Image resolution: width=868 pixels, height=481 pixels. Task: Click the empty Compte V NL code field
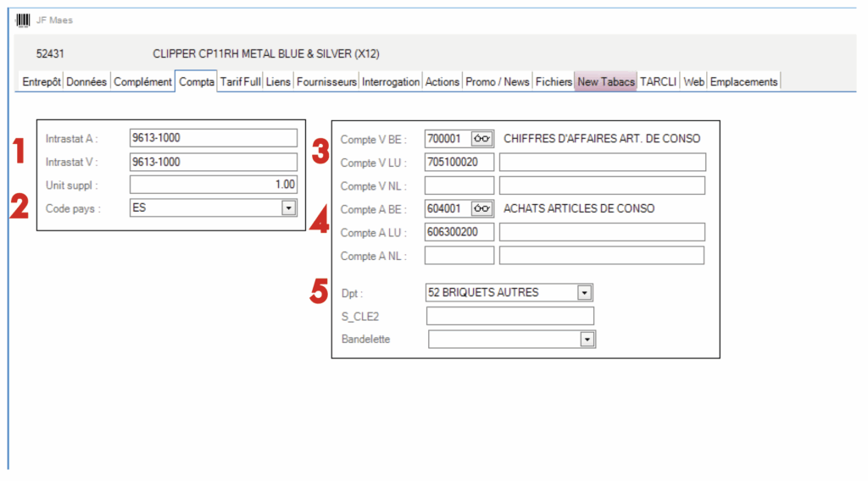pos(459,185)
